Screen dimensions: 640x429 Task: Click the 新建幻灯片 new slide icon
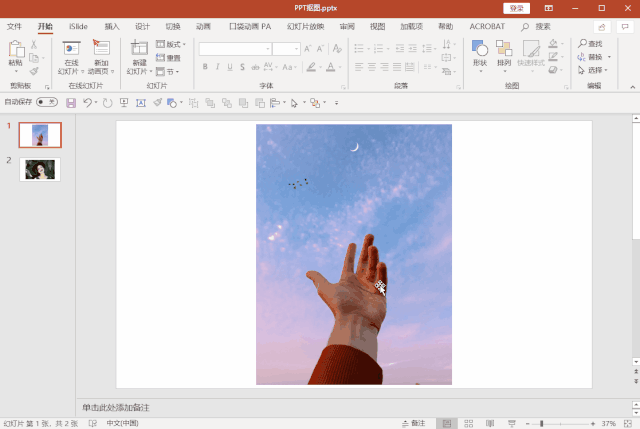click(x=139, y=48)
